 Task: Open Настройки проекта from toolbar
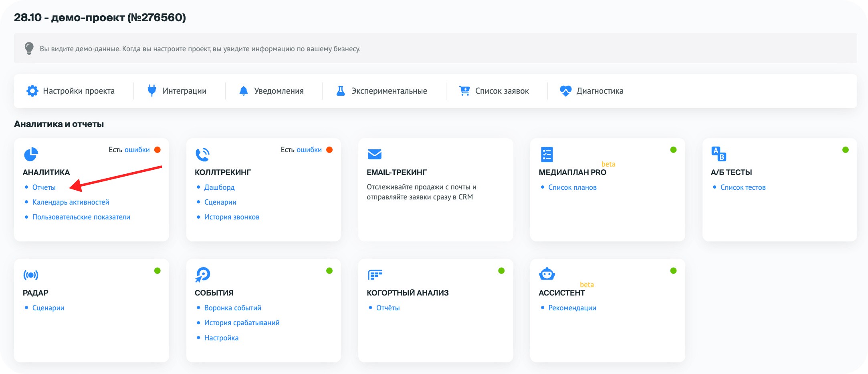pyautogui.click(x=71, y=91)
